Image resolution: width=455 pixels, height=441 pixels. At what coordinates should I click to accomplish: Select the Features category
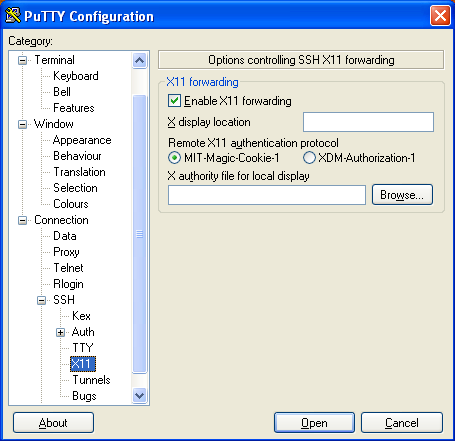pyautogui.click(x=74, y=108)
